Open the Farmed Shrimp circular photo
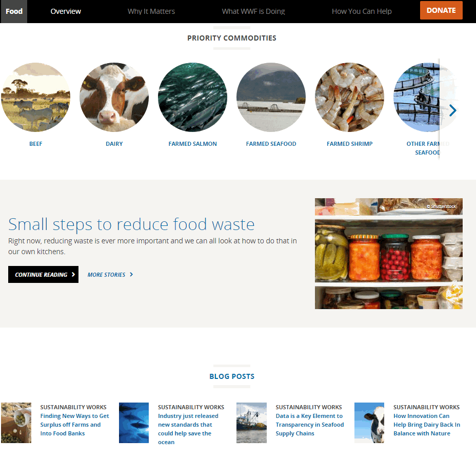Screen dimensions: 476x458 pyautogui.click(x=349, y=97)
